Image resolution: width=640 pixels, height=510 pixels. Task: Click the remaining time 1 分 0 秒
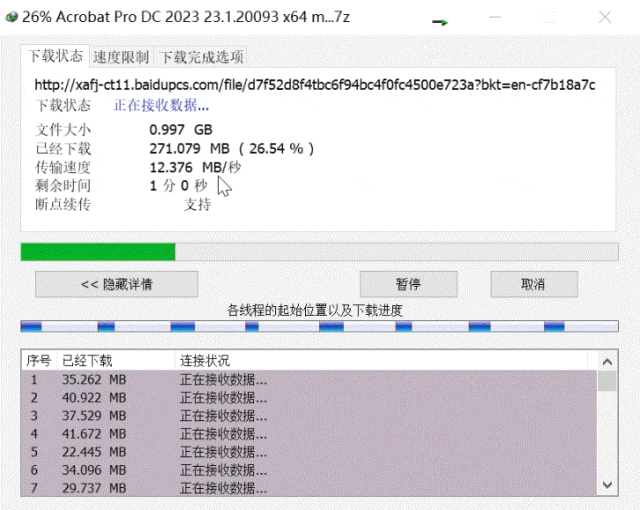(x=178, y=186)
